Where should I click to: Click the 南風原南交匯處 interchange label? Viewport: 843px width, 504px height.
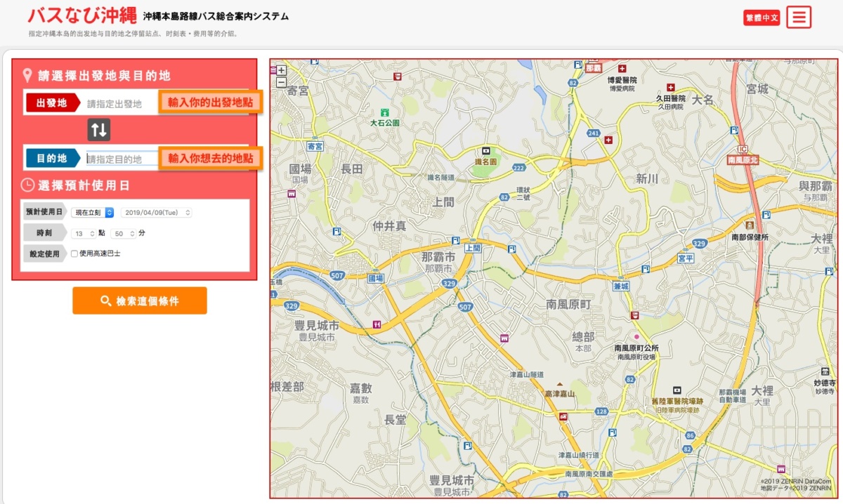click(589, 475)
